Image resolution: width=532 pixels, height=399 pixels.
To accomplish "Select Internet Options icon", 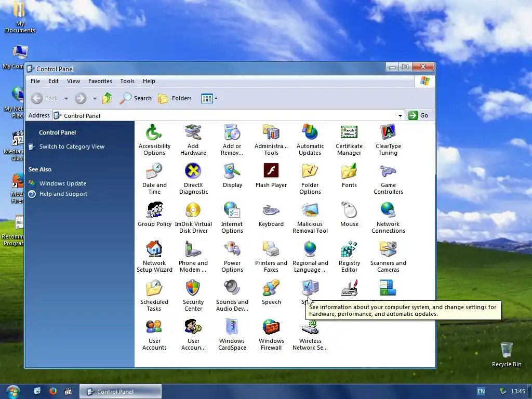I will (x=232, y=218).
